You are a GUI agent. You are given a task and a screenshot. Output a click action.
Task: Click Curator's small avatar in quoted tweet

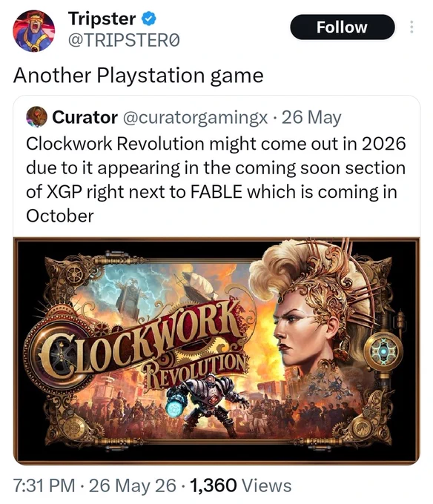click(x=36, y=117)
